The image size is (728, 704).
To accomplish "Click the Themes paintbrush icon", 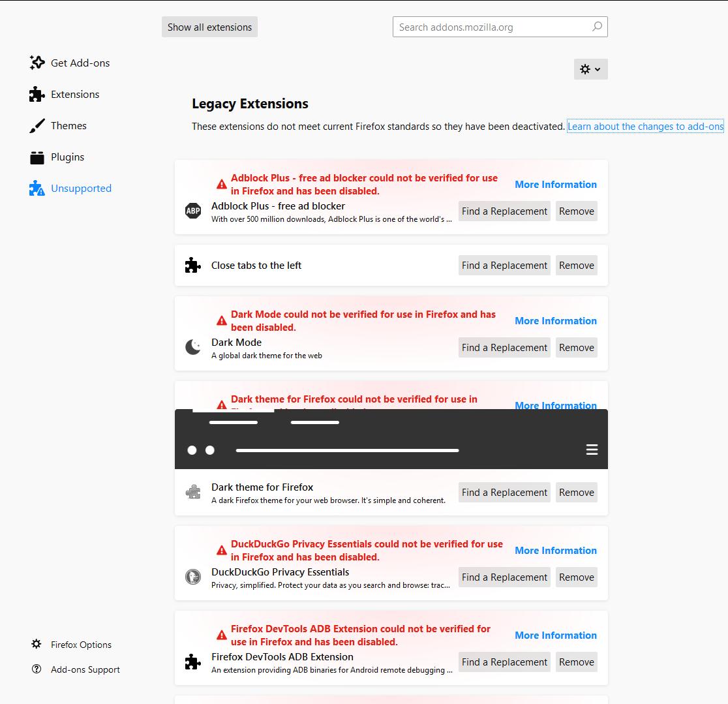I will tap(37, 125).
